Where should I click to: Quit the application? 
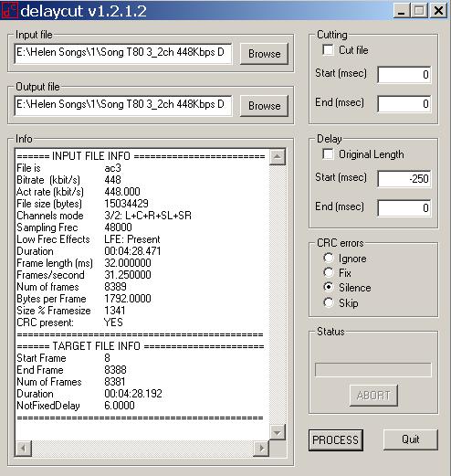click(x=411, y=439)
